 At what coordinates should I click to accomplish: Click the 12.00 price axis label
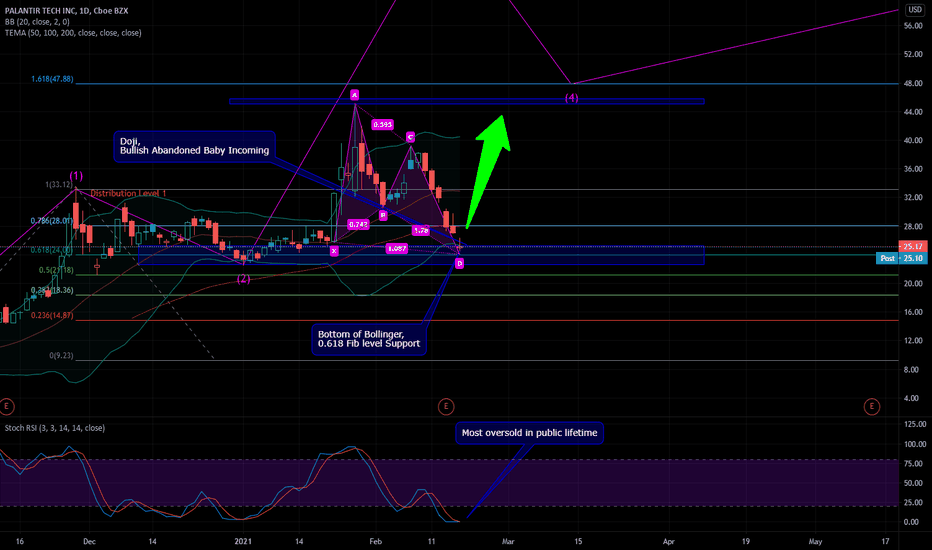(913, 341)
